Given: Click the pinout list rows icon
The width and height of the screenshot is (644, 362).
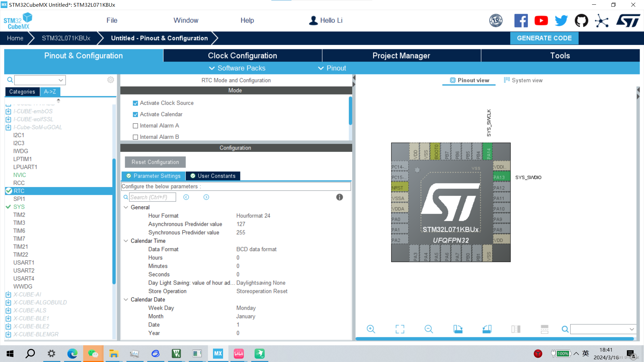Looking at the screenshot, I should [x=545, y=329].
